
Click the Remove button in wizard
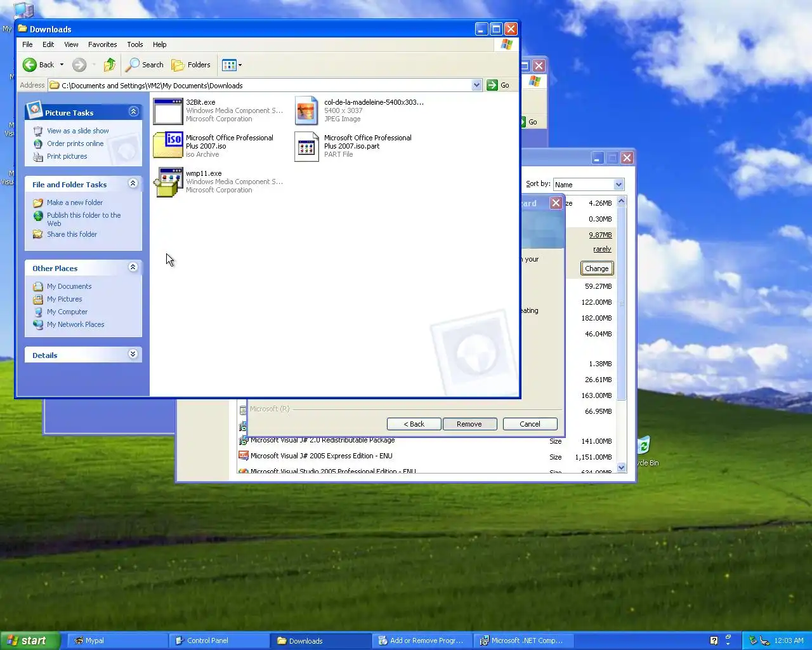pos(469,424)
